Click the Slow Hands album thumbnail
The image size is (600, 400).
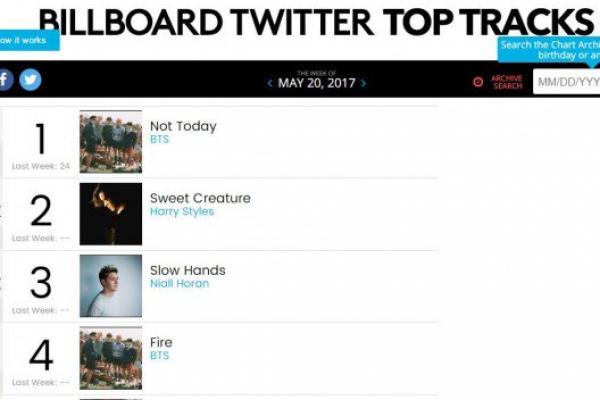click(x=111, y=286)
